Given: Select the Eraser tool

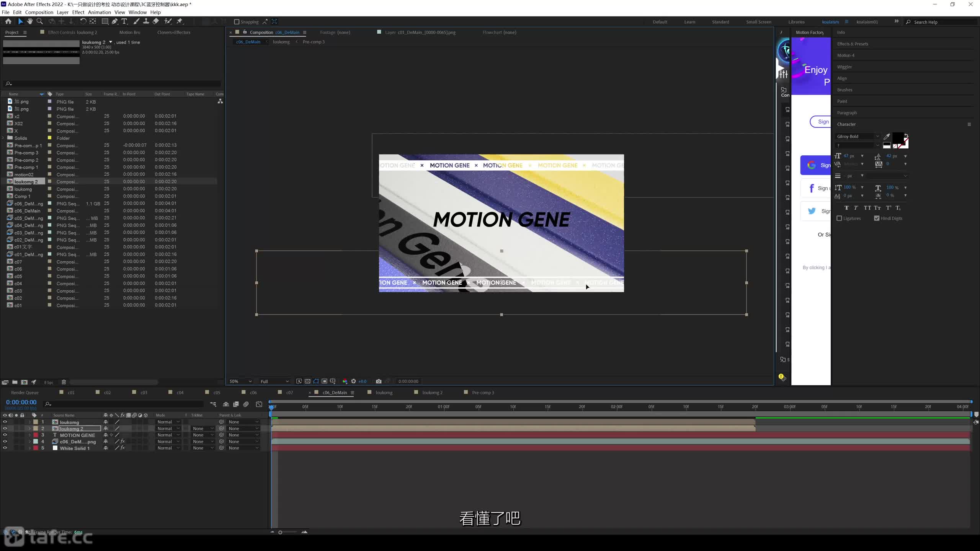Looking at the screenshot, I should click(155, 21).
